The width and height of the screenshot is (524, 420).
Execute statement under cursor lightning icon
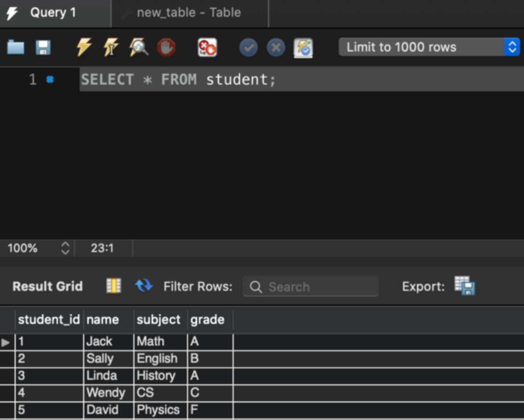point(111,47)
